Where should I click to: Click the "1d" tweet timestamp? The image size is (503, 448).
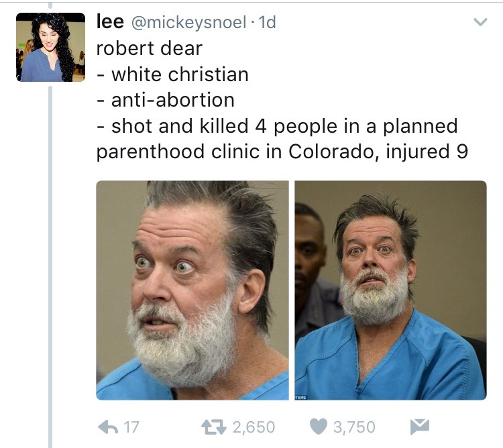click(x=267, y=22)
